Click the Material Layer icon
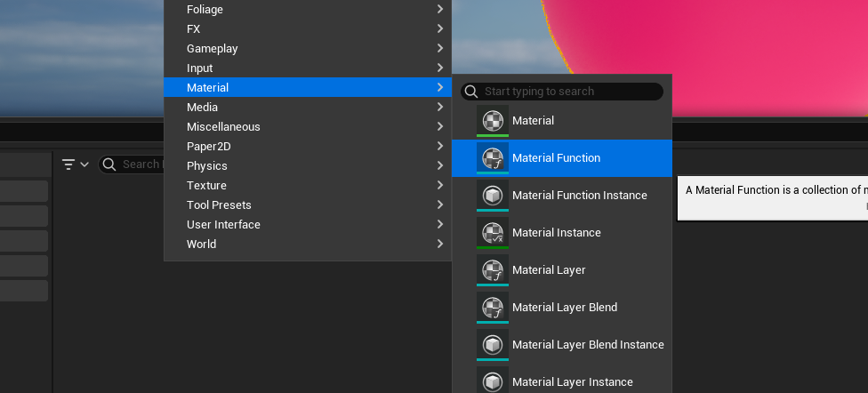868x393 pixels. pos(492,270)
